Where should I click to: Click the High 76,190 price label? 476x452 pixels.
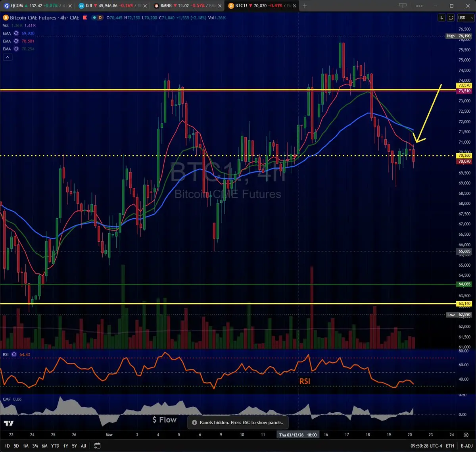pyautogui.click(x=459, y=36)
